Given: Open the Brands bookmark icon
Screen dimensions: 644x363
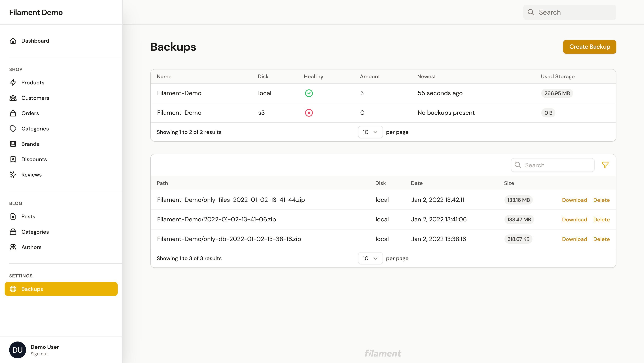Looking at the screenshot, I should coord(13,144).
